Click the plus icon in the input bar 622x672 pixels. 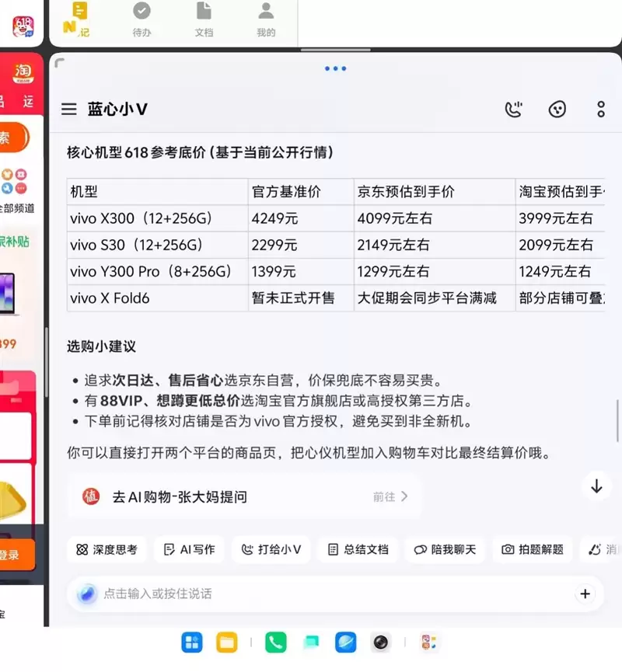[585, 594]
